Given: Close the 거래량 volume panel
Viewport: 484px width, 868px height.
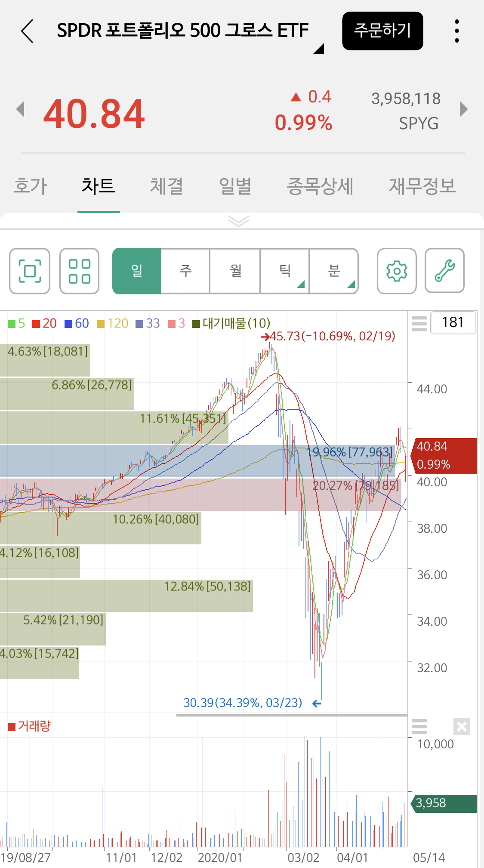Looking at the screenshot, I should [x=462, y=727].
